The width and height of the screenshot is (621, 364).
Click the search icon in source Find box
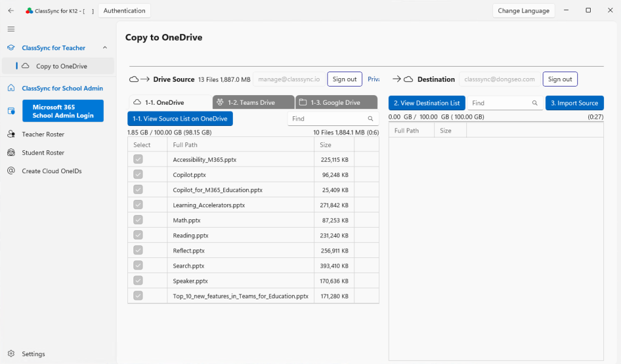point(371,119)
